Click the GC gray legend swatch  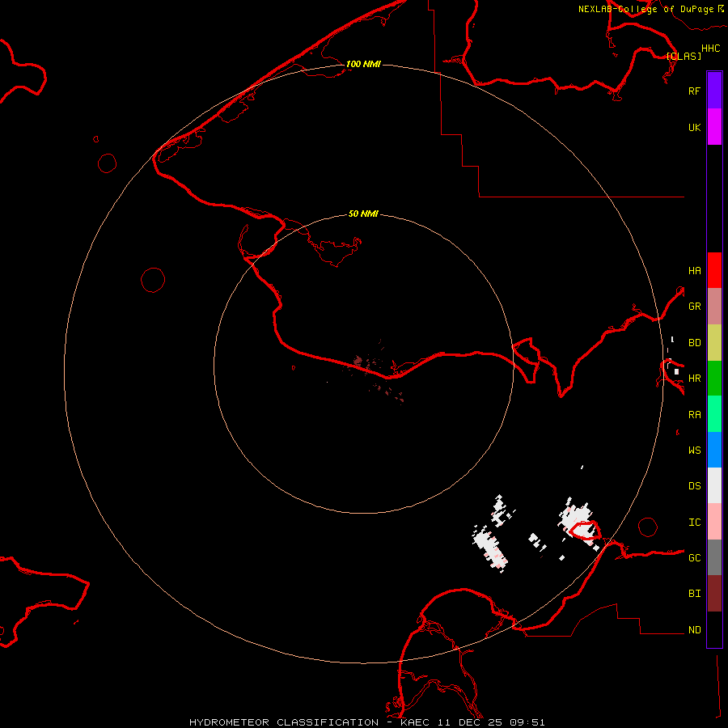click(x=714, y=557)
